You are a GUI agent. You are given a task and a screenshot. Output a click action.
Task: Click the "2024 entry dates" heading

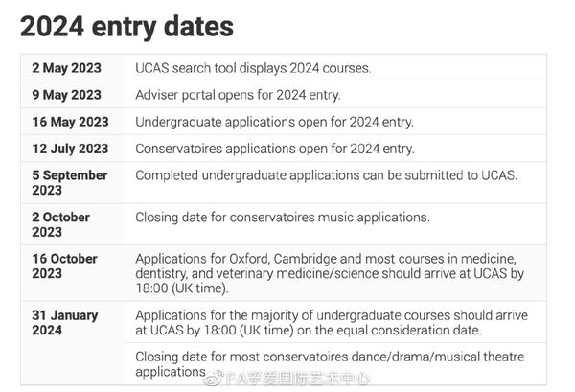(126, 26)
